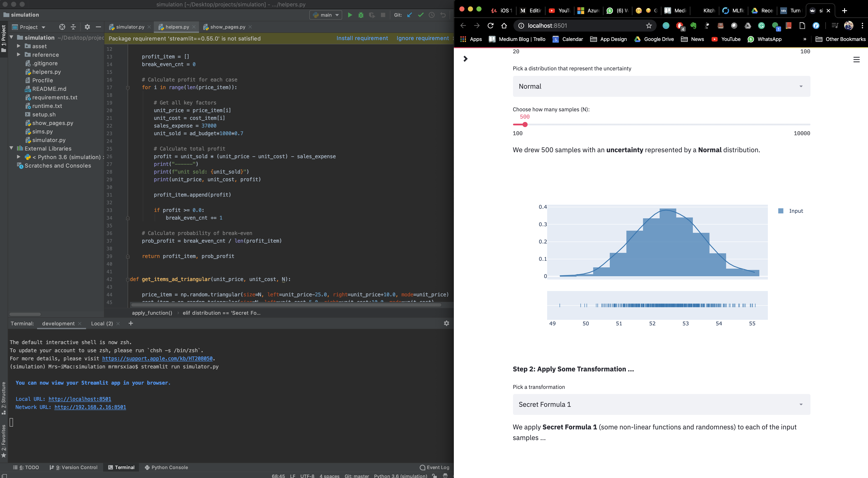Click the samples N slider handle
The height and width of the screenshot is (478, 868).
tap(525, 125)
